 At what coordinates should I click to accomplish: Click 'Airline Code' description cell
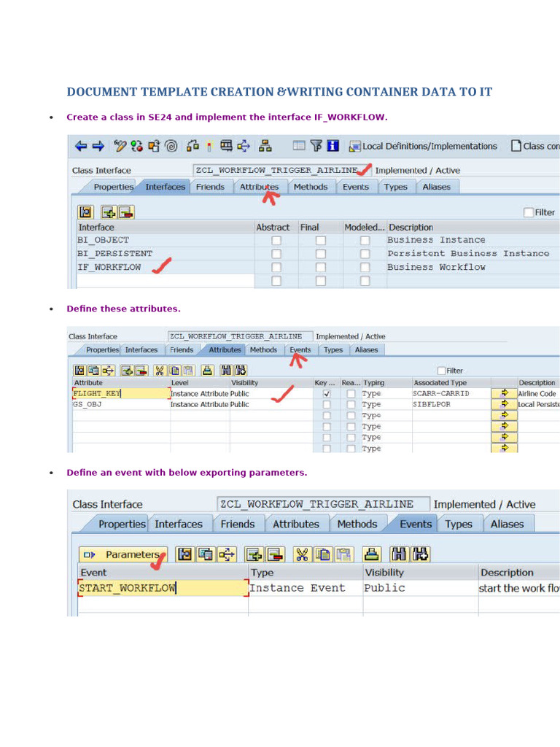coord(538,393)
